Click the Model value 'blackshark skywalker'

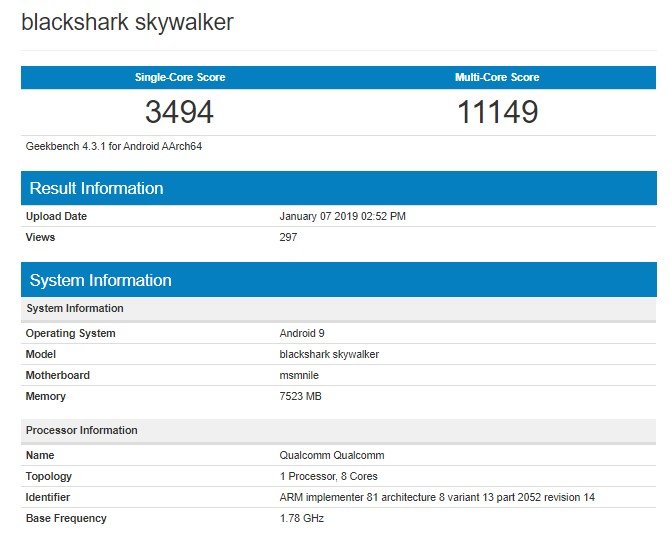click(x=329, y=354)
